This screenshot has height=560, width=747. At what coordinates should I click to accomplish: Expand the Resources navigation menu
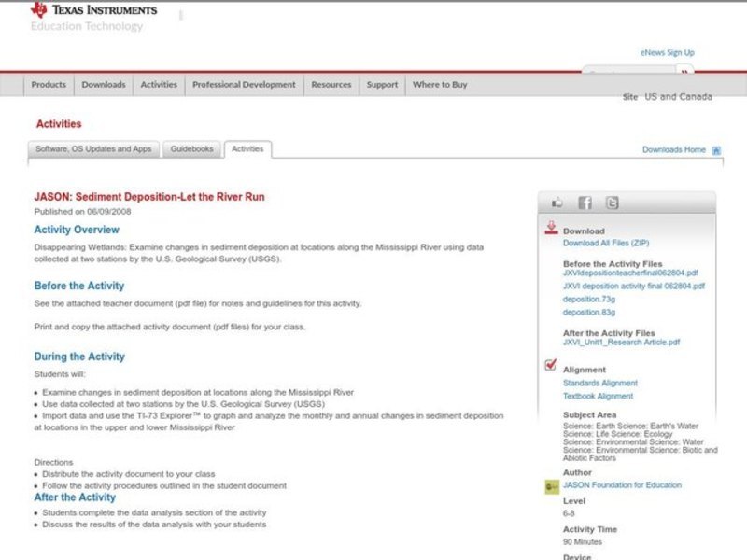click(x=331, y=85)
